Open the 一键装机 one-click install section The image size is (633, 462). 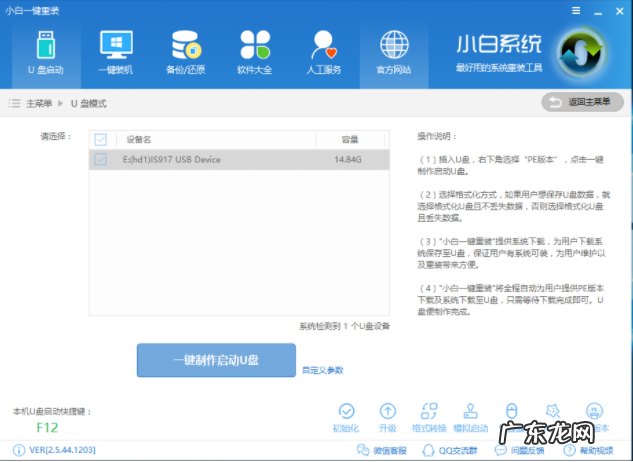[115, 54]
